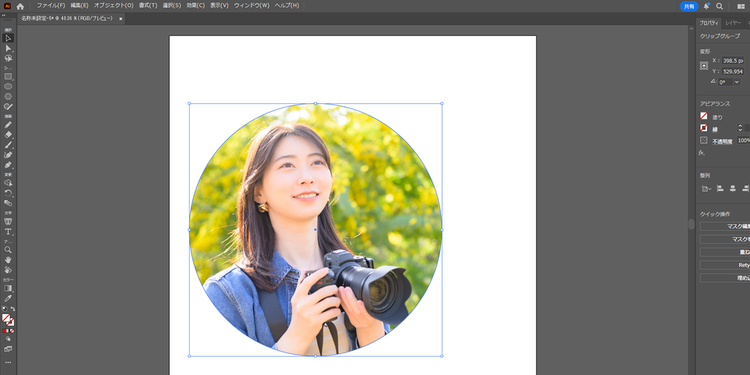Click the 線 stroke swatch in Appearance
This screenshot has width=750, height=375.
click(704, 128)
